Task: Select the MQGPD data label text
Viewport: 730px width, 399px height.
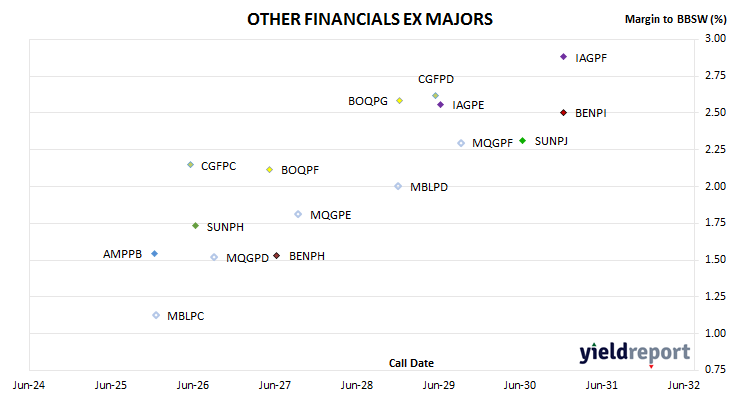Action: [247, 258]
